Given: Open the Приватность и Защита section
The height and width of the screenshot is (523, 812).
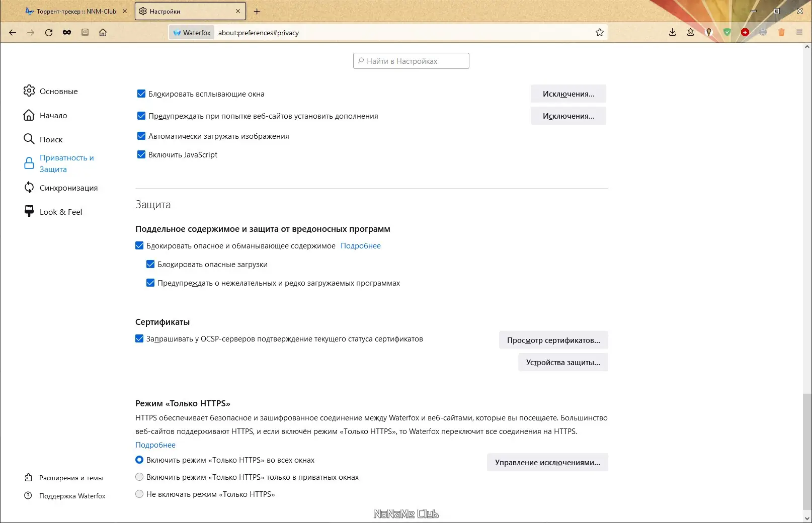Looking at the screenshot, I should [59, 163].
